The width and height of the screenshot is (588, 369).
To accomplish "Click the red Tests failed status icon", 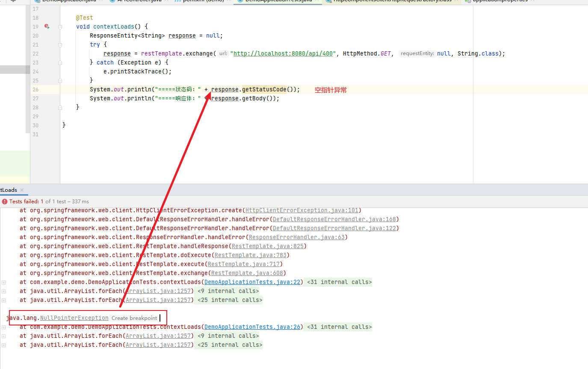I will (x=4, y=201).
